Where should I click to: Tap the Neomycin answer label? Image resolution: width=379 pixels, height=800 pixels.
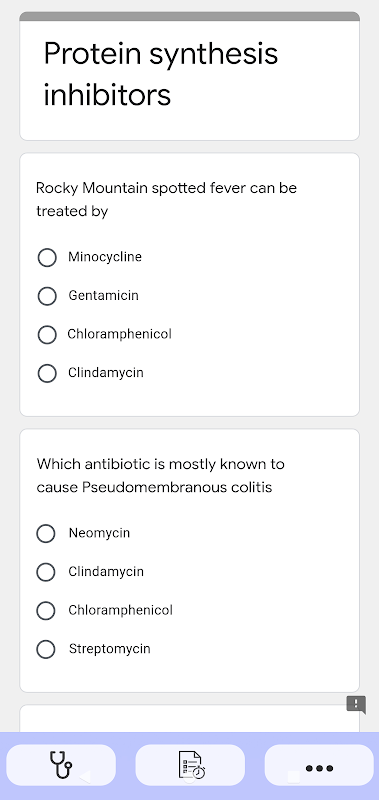pos(99,533)
